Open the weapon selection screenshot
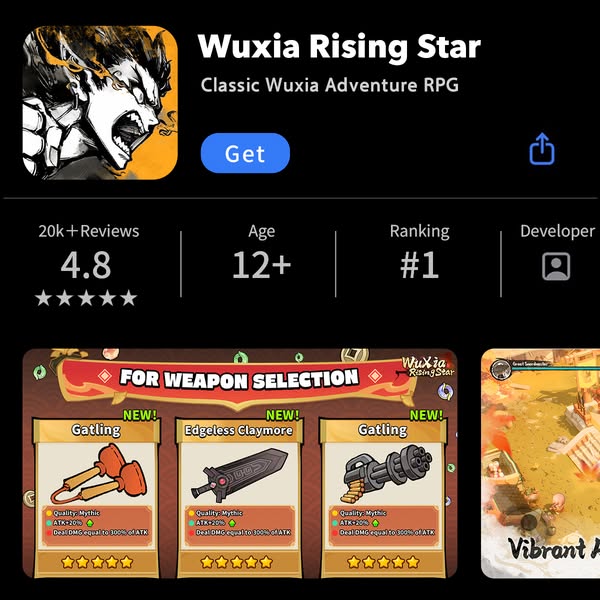The width and height of the screenshot is (600, 600). (240, 463)
